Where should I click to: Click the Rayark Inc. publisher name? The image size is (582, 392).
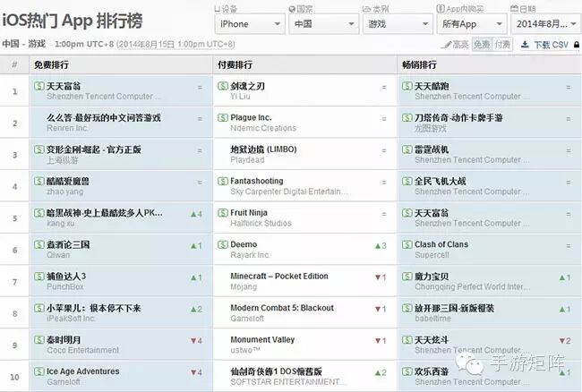click(250, 255)
